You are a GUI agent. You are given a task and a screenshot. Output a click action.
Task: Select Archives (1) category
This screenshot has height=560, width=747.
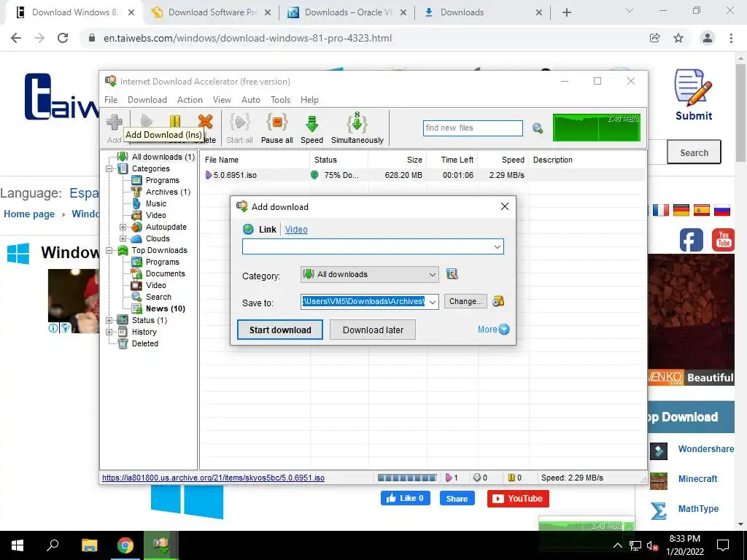[168, 192]
